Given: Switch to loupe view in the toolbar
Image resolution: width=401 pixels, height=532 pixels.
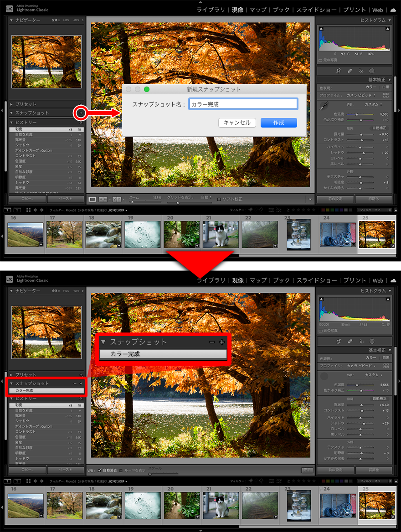Looking at the screenshot, I should tap(93, 199).
